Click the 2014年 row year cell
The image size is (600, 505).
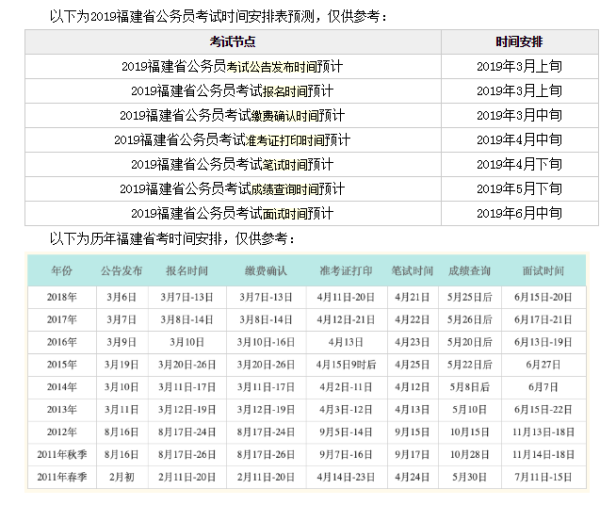(x=62, y=387)
